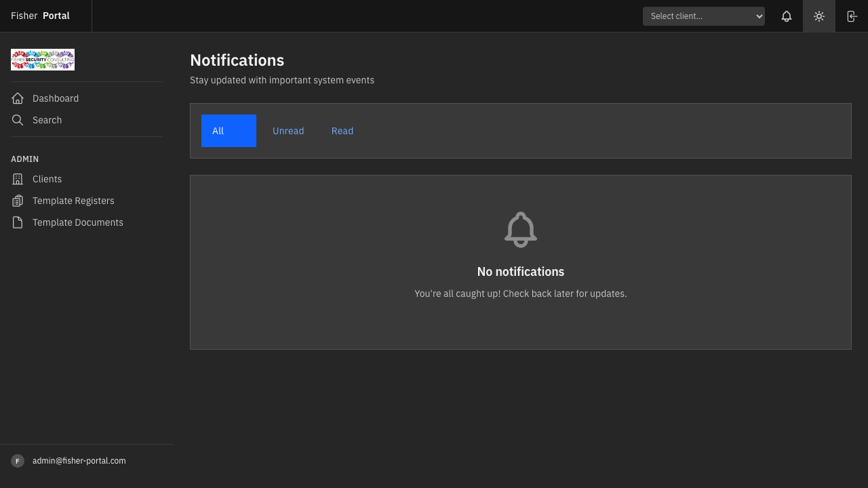Click the ADMIN section heading in sidebar
The height and width of the screenshot is (488, 868).
point(25,159)
